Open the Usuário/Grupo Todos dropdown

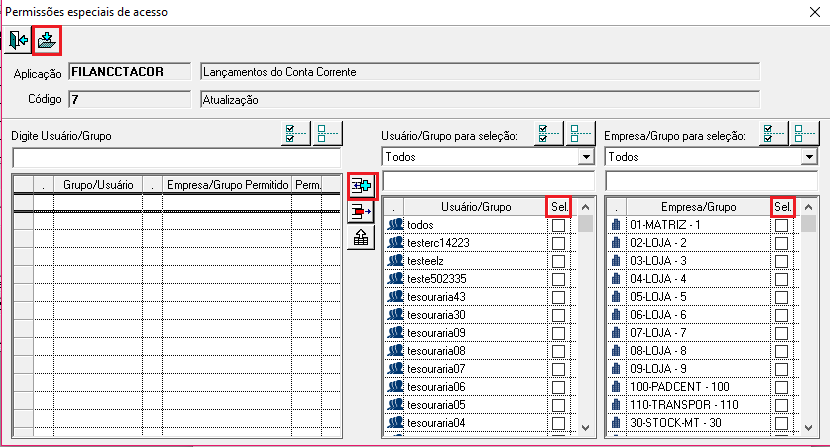coord(586,157)
